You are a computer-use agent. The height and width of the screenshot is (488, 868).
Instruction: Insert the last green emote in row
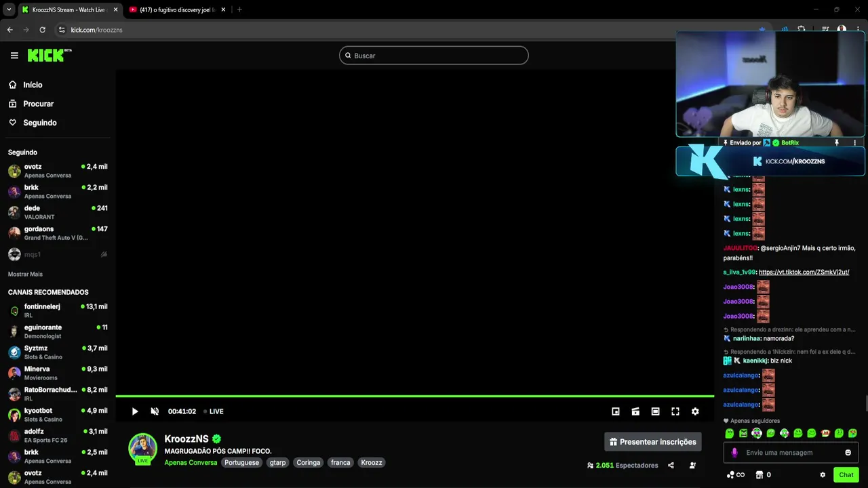click(852, 433)
